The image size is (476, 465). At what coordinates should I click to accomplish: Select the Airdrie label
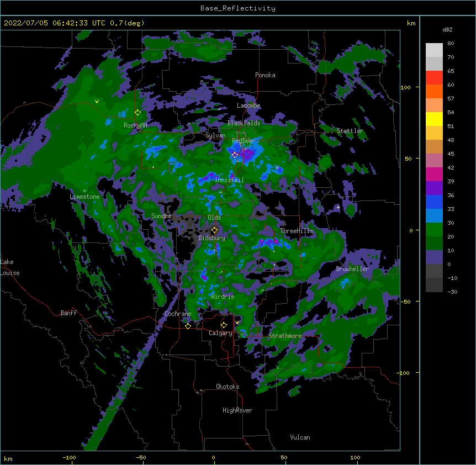[x=223, y=297]
